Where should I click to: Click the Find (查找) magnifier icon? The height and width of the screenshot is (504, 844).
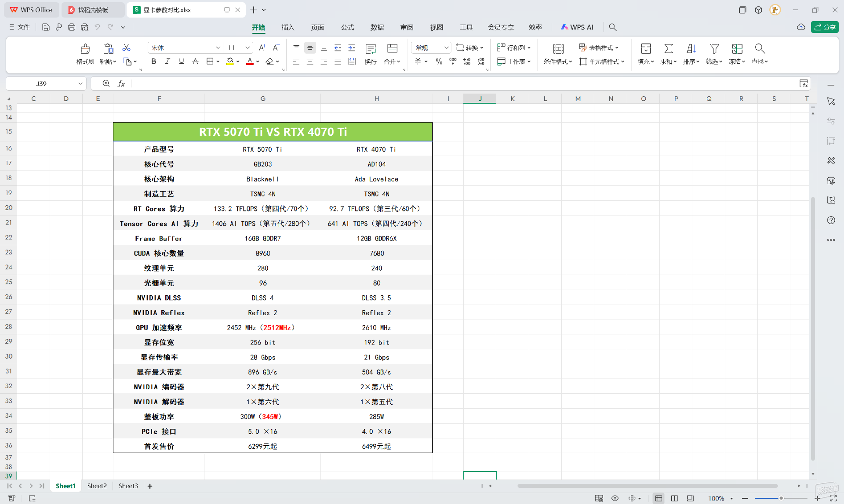(x=760, y=48)
